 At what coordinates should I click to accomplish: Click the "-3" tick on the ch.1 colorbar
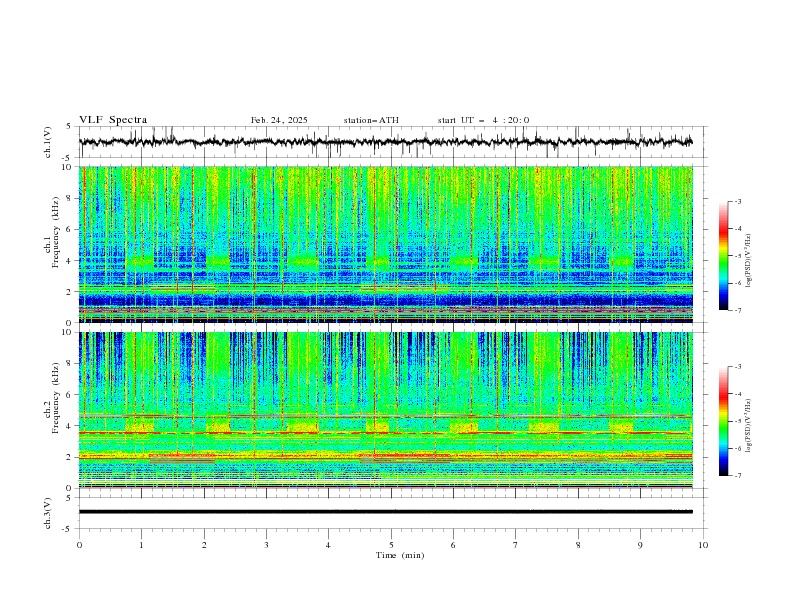(x=737, y=201)
